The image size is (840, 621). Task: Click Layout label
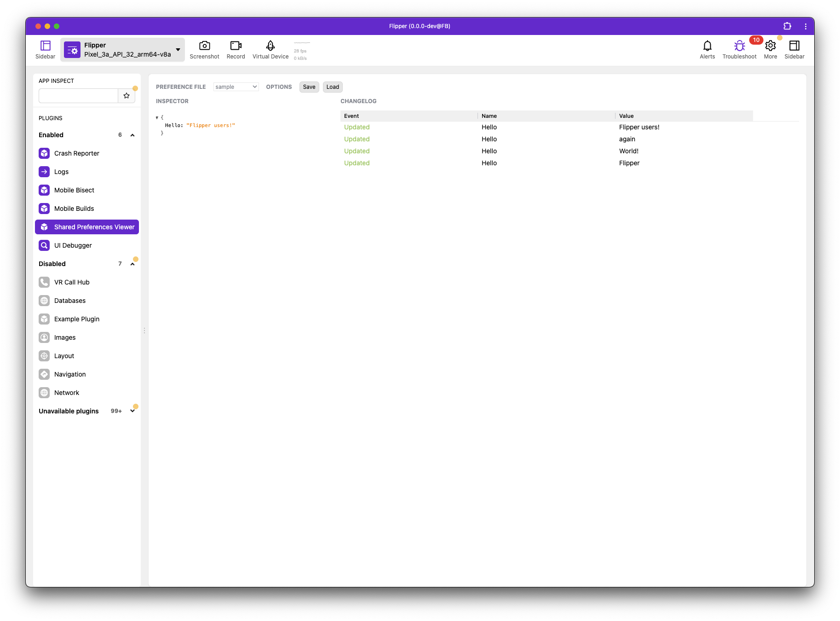coord(64,356)
